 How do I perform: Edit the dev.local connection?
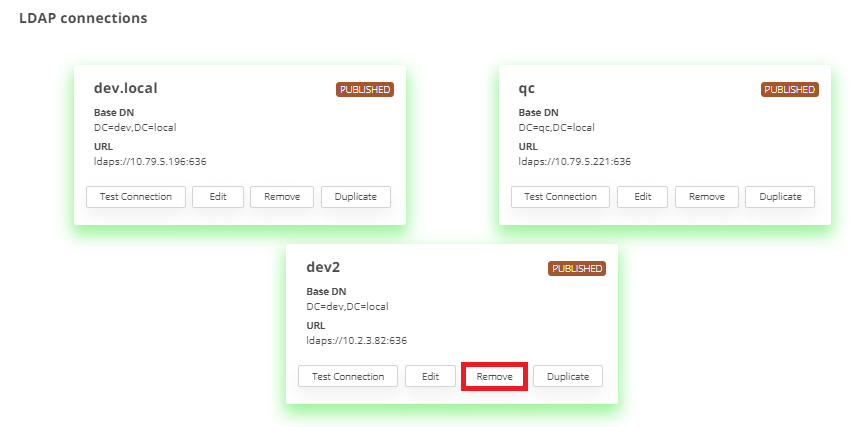[x=218, y=197]
